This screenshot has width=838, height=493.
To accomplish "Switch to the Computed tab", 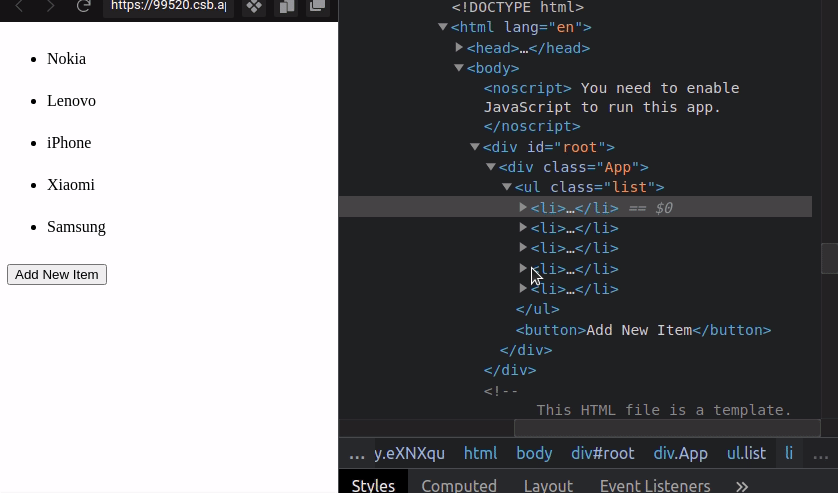I will pyautogui.click(x=459, y=485).
